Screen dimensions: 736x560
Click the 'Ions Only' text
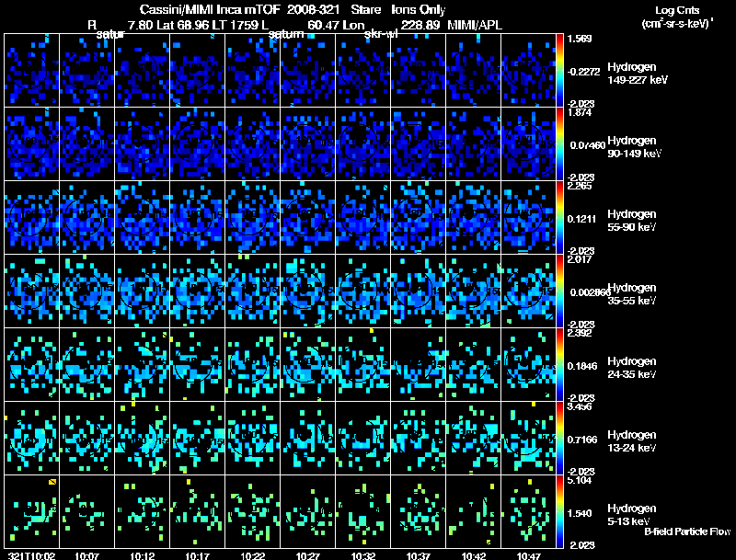click(x=419, y=9)
